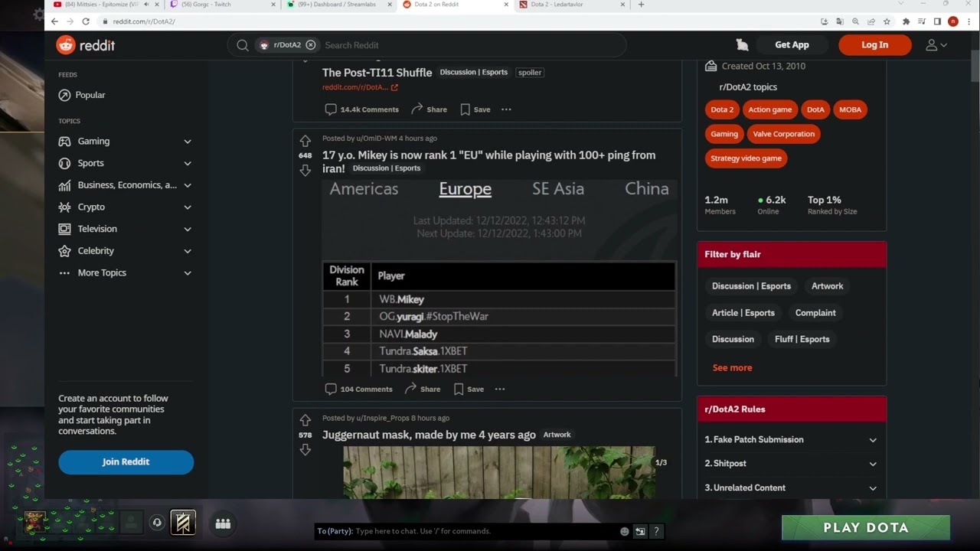The image size is (980, 551).
Task: Filter by Artwork flair in sidebar
Action: tap(827, 286)
